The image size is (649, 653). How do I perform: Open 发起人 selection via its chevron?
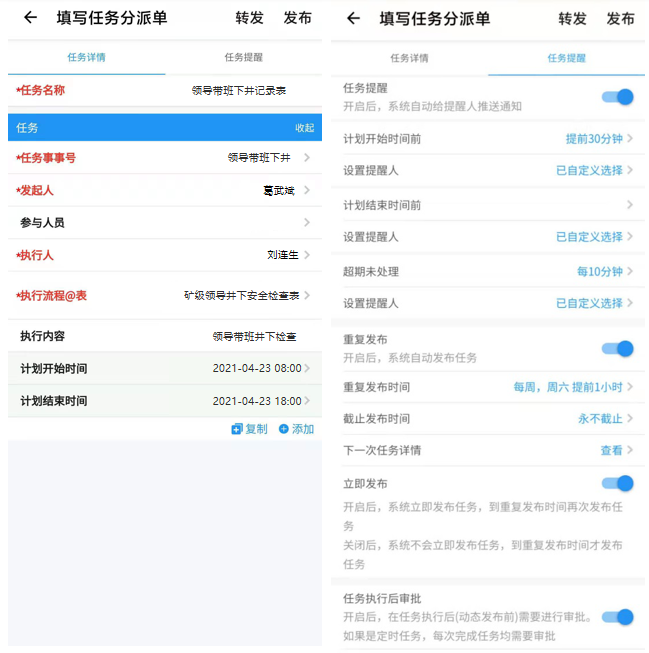(306, 190)
